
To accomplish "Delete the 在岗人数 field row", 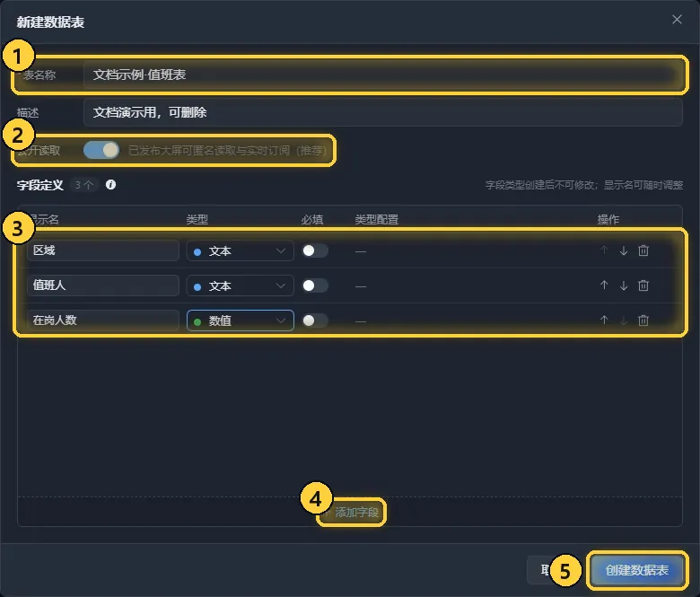I will coord(643,320).
